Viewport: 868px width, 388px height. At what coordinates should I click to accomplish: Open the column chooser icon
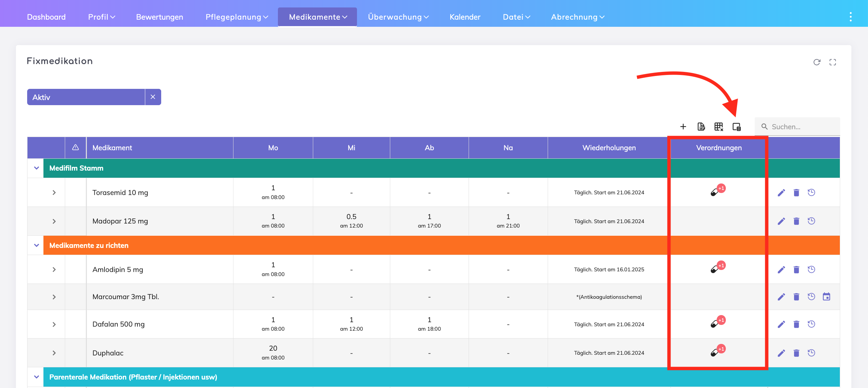coord(736,127)
